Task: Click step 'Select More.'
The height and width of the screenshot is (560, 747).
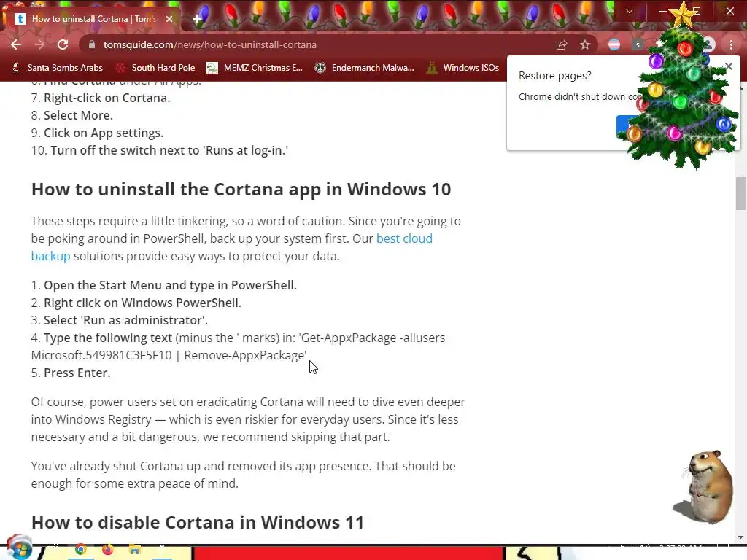Action: pyautogui.click(x=78, y=115)
